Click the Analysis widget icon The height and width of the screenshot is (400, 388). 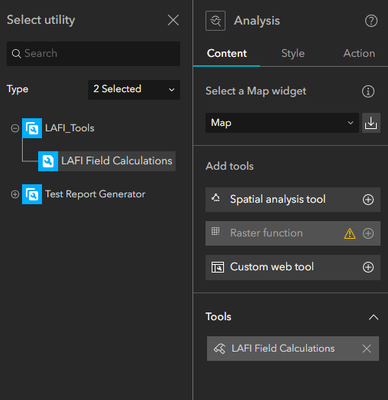[x=215, y=21]
